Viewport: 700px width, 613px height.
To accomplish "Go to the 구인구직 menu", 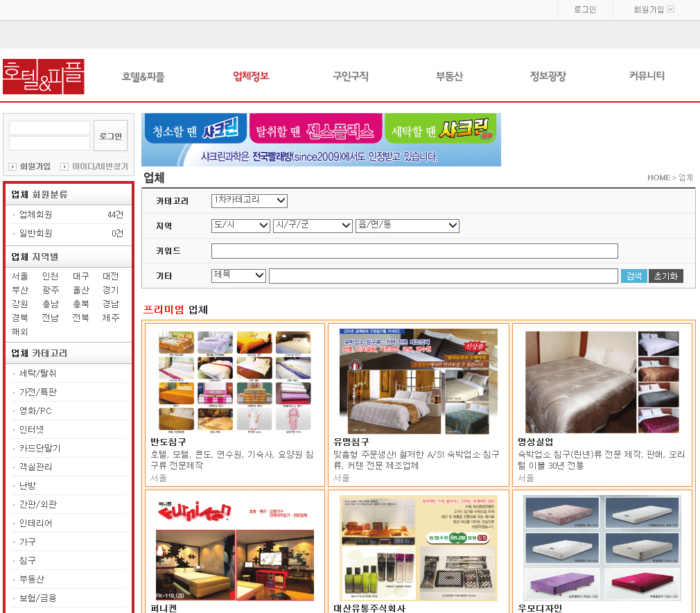I will [350, 76].
